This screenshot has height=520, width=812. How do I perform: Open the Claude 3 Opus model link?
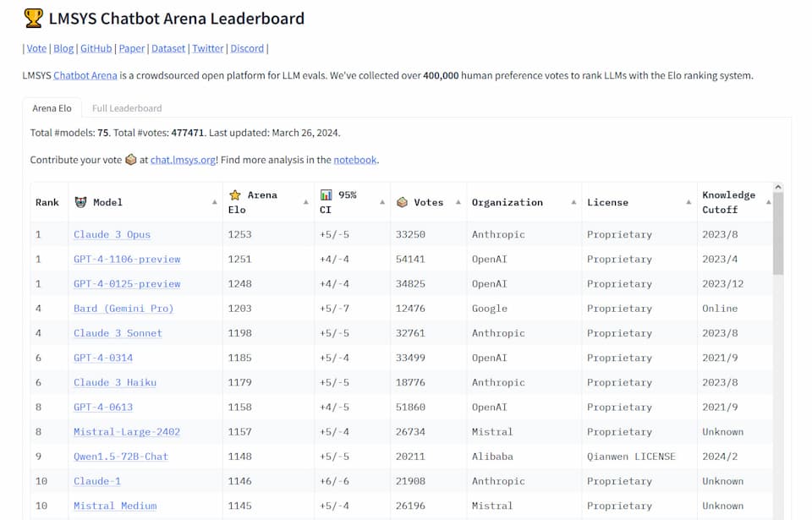point(112,234)
